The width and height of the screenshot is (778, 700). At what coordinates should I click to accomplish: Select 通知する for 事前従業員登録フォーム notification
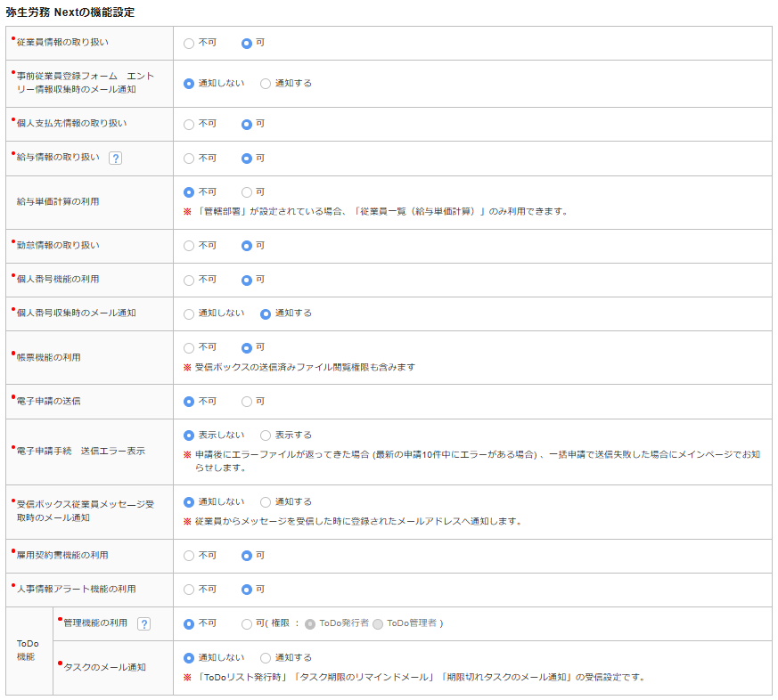pos(266,84)
